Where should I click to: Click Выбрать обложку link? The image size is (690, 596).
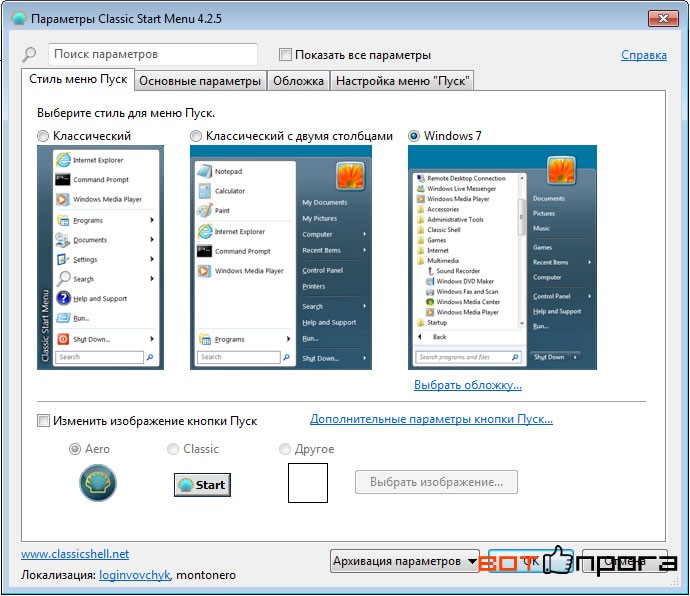tap(468, 385)
